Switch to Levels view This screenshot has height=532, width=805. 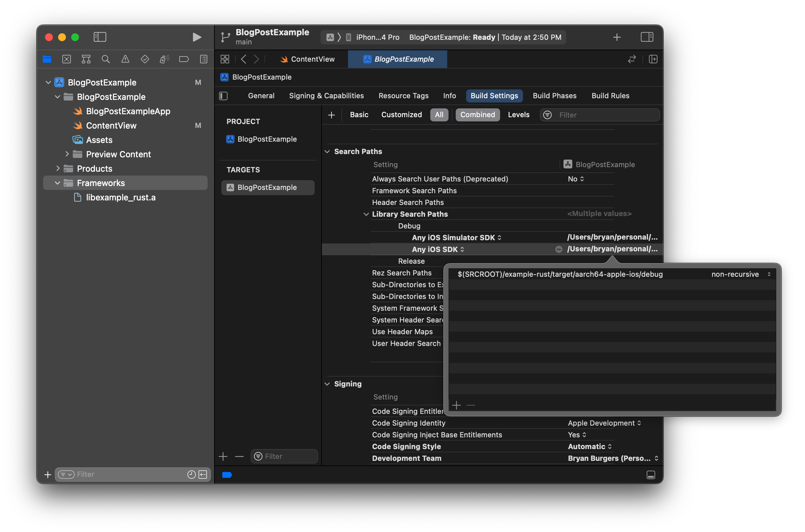point(518,115)
